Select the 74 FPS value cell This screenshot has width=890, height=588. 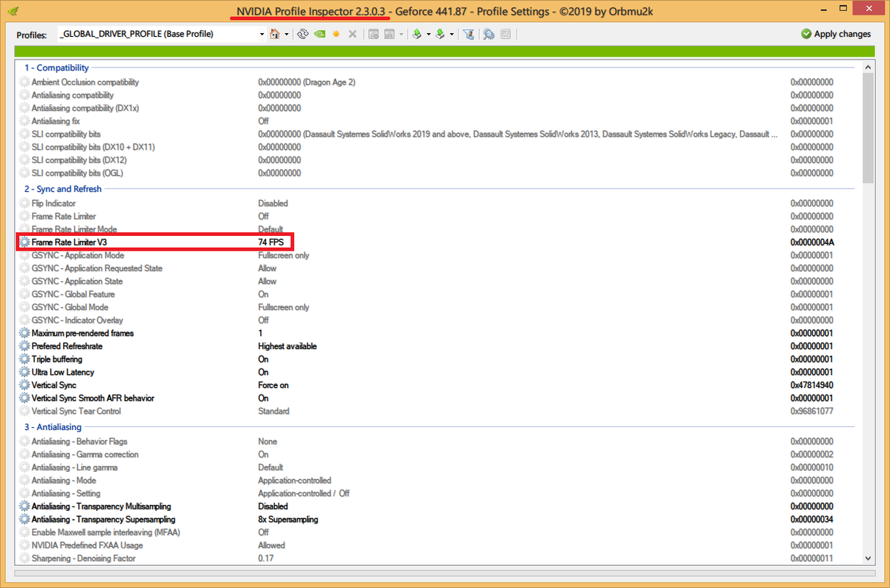272,242
